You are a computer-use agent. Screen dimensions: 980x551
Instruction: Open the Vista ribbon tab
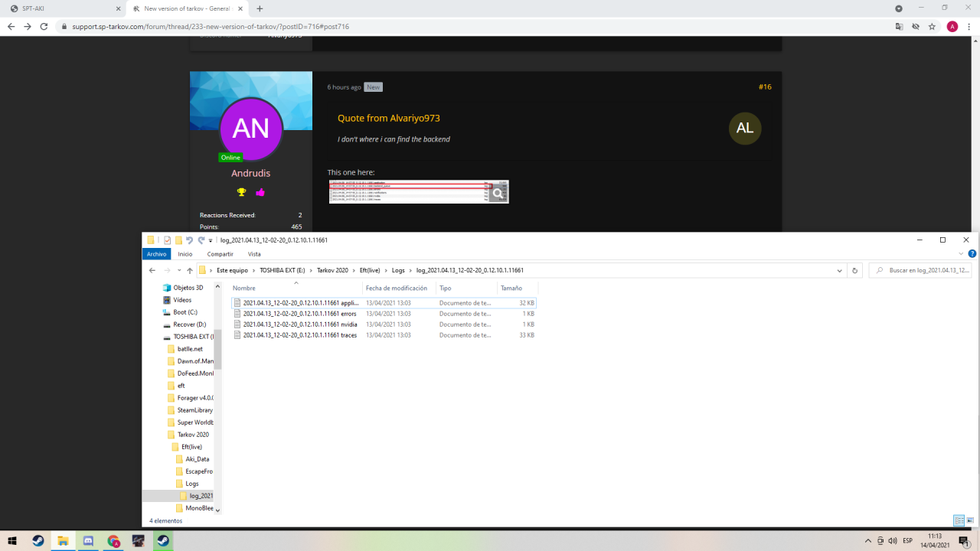pyautogui.click(x=254, y=254)
